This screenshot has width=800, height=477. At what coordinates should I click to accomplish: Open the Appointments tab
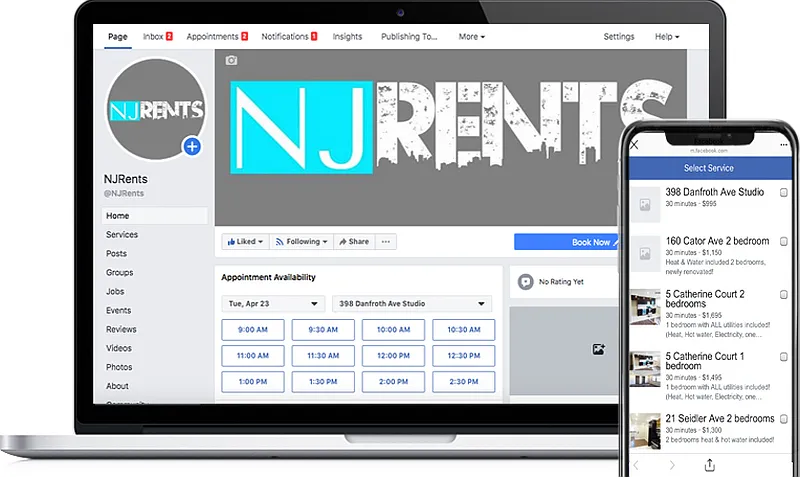(217, 37)
